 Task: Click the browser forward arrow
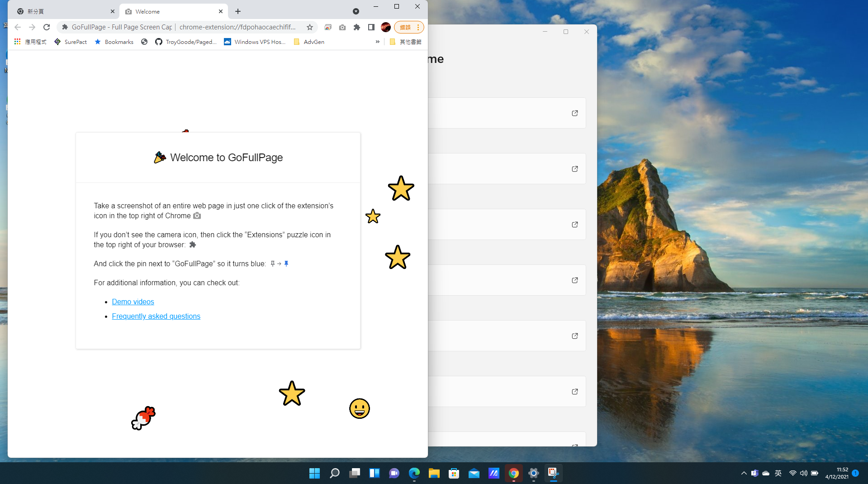tap(32, 27)
